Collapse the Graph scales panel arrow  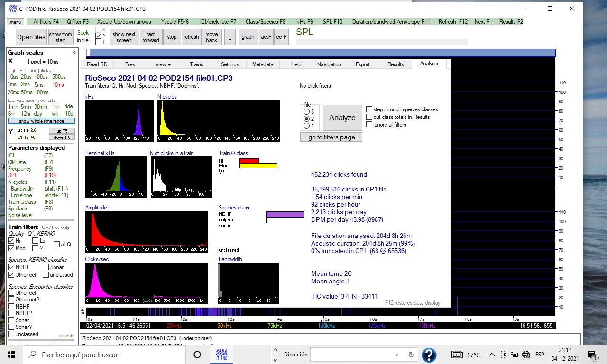tap(74, 53)
